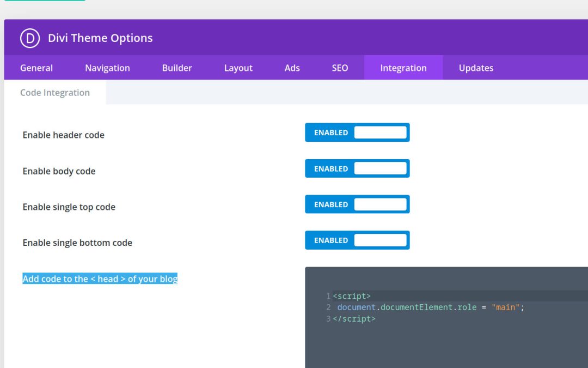This screenshot has height=368, width=588.
Task: Click the Enable single top code label
Action: tap(69, 207)
